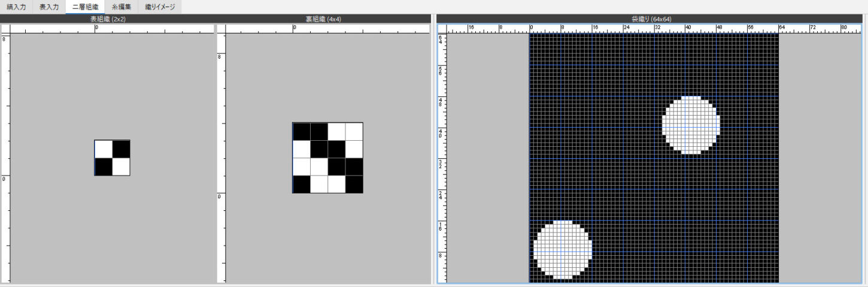Click the 0 mark on 表組織 horizontal ruler
This screenshot has height=287, width=868.
[x=95, y=28]
